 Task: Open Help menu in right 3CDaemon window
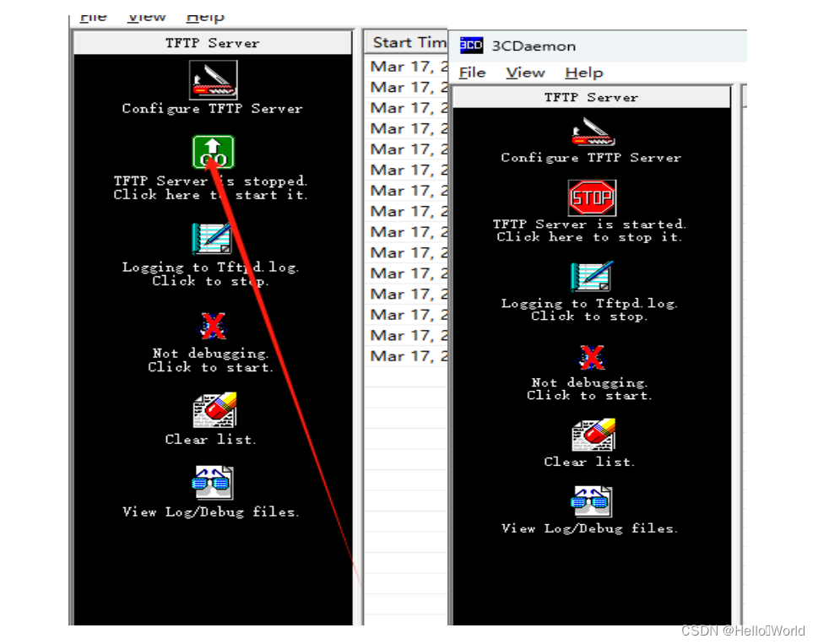point(584,73)
